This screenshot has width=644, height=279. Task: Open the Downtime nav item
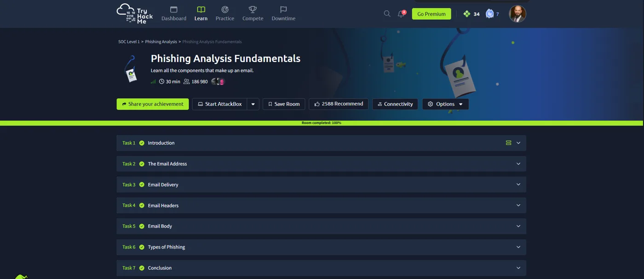click(283, 13)
